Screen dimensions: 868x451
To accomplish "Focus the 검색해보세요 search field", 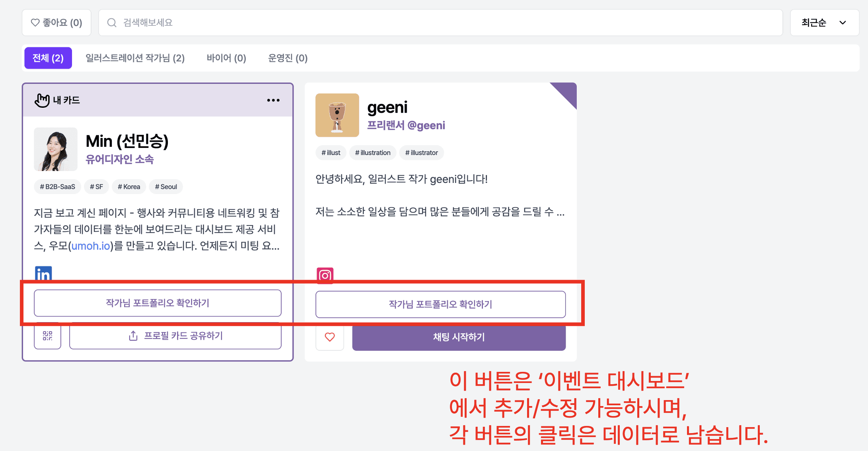I will pos(441,23).
